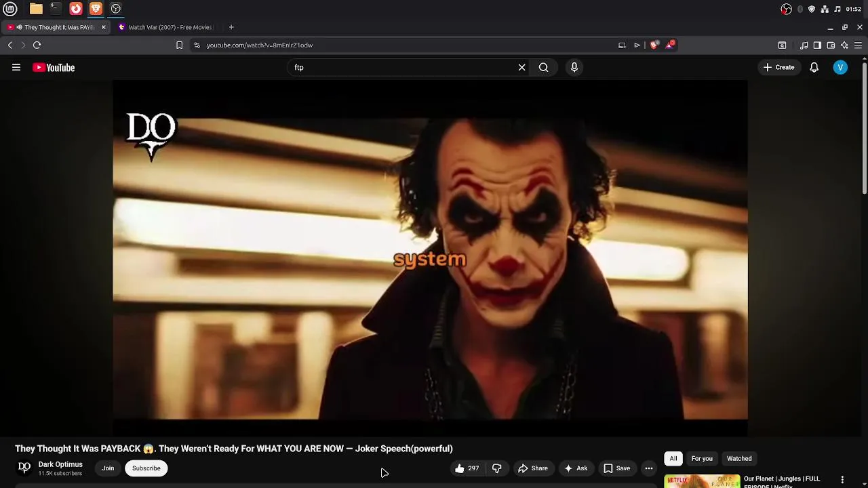The height and width of the screenshot is (488, 868).
Task: Open the Our Planet Jungles title link
Action: pos(782,481)
